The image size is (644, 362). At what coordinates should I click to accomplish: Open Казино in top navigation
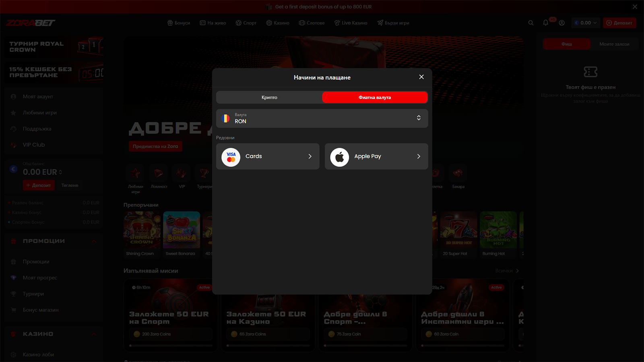click(278, 23)
